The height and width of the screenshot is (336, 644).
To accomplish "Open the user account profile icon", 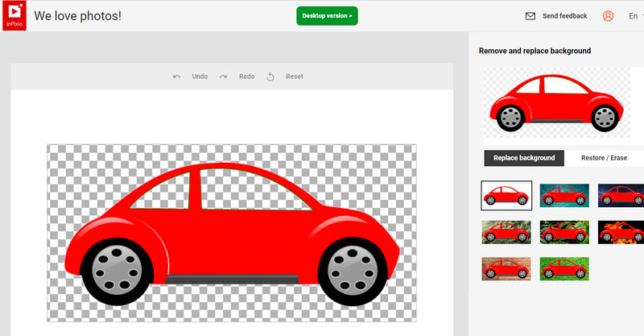I will coord(608,16).
